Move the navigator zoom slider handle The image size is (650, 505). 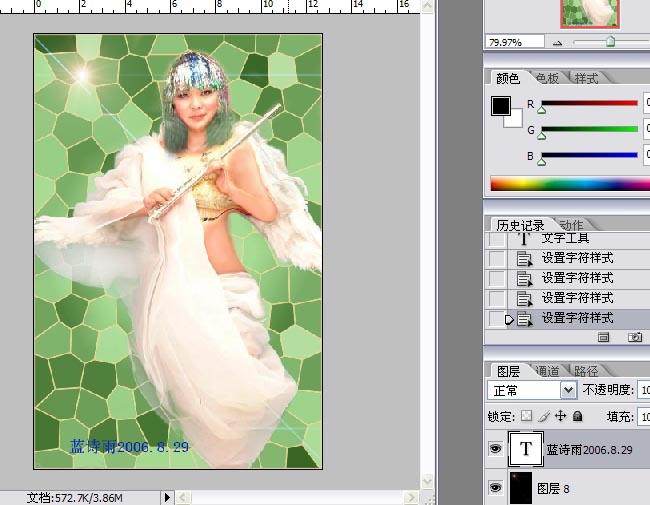point(610,41)
